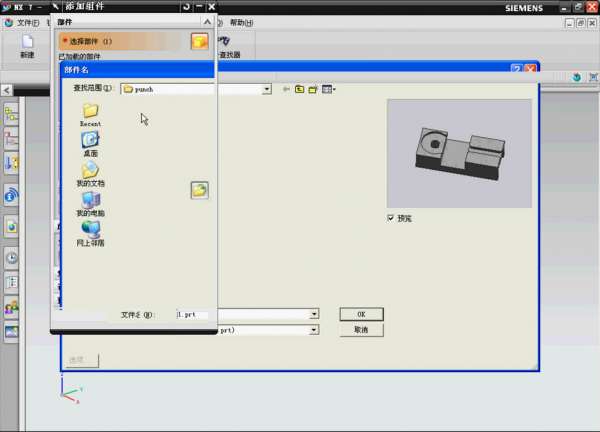Reset the Add Component dialog

click(x=186, y=7)
